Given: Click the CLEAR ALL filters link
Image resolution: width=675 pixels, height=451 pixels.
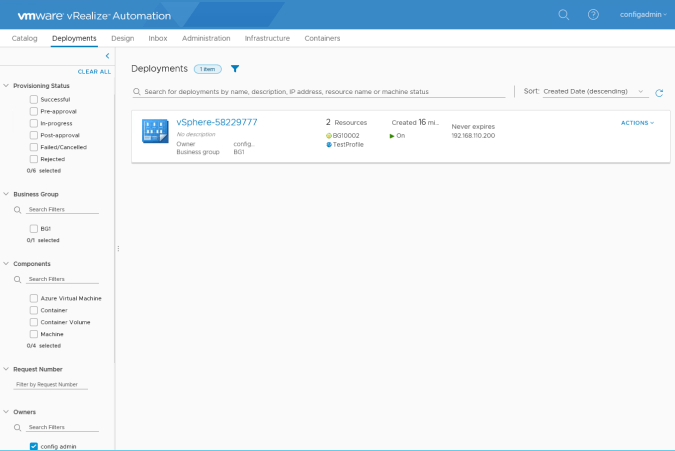Looking at the screenshot, I should [x=94, y=72].
